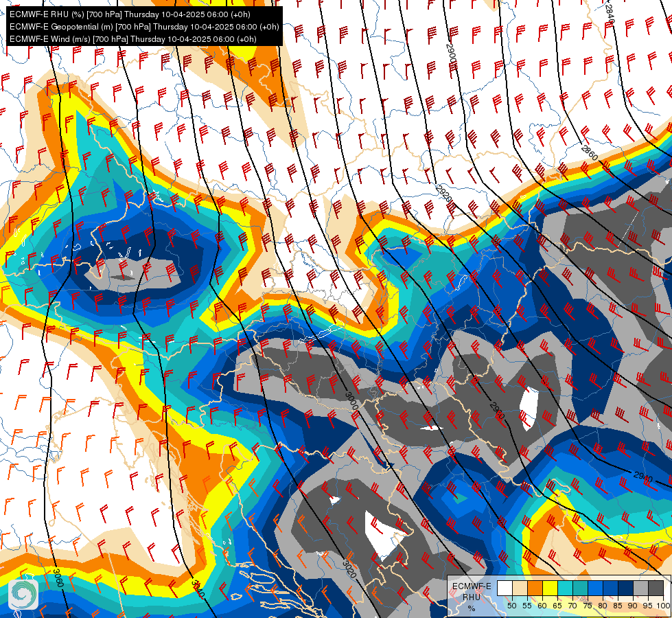Click the '3040' contour label
The image size is (672, 618).
click(198, 590)
